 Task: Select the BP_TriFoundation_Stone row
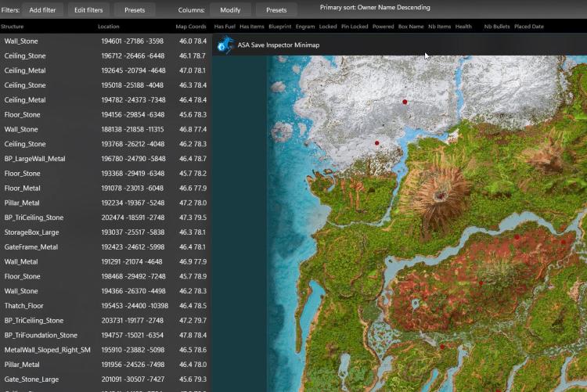pos(106,335)
